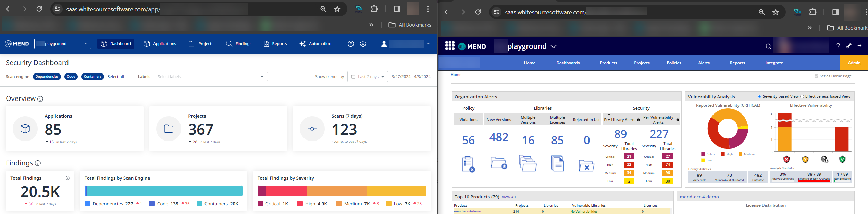The image size is (868, 214).
Task: Click the Rejected In Use folder icon
Action: click(x=586, y=165)
